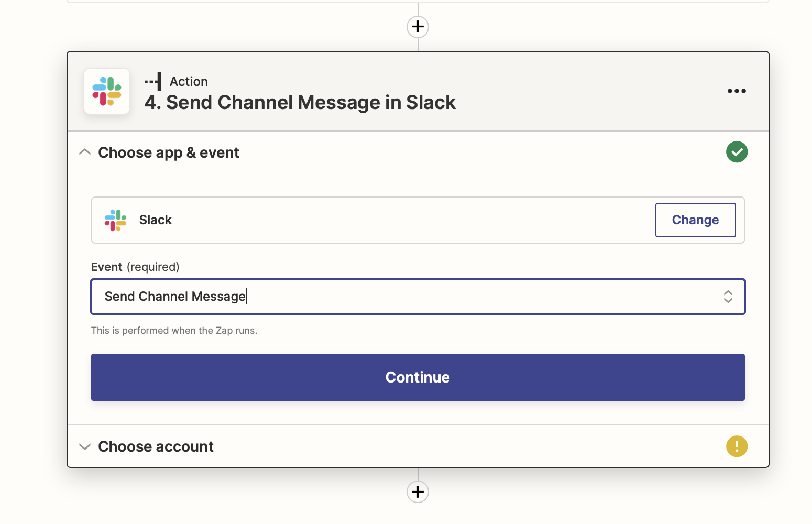This screenshot has width=812, height=524.
Task: Click the step title Send Channel Message in Slack
Action: pos(300,103)
